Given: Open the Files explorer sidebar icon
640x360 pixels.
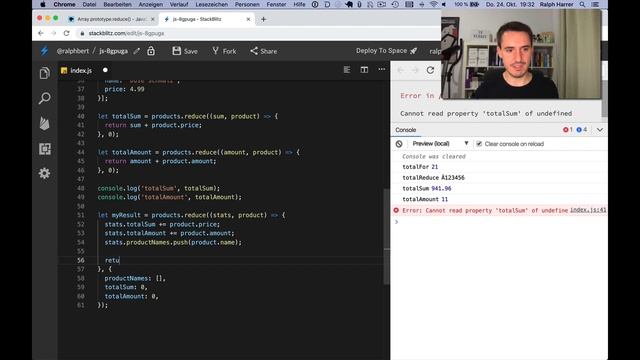Looking at the screenshot, I should tap(44, 73).
